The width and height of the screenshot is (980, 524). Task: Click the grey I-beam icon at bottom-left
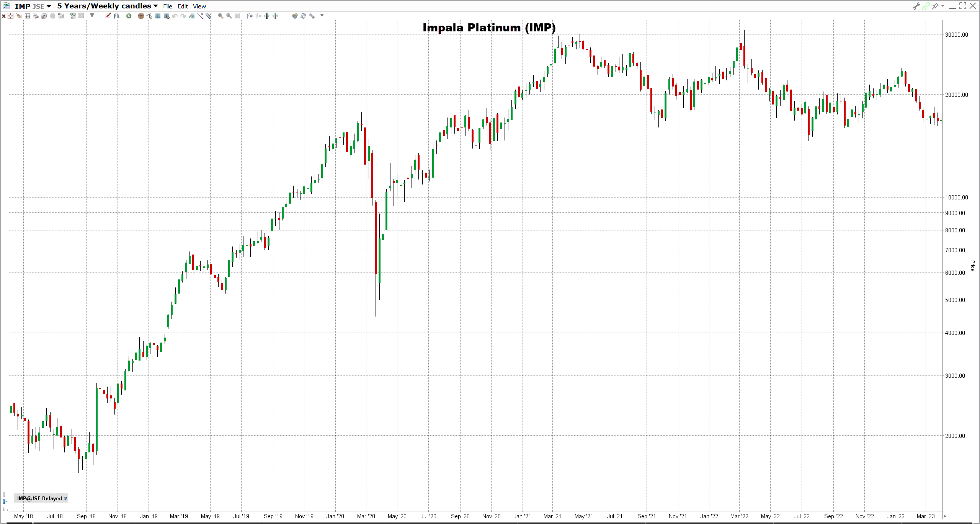click(x=4, y=494)
